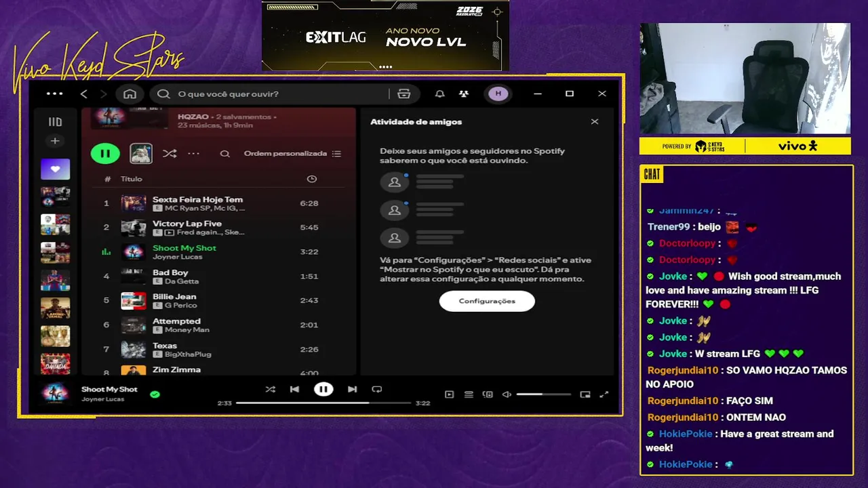Enter full screen with the expand icon
868x488 pixels.
pyautogui.click(x=604, y=394)
